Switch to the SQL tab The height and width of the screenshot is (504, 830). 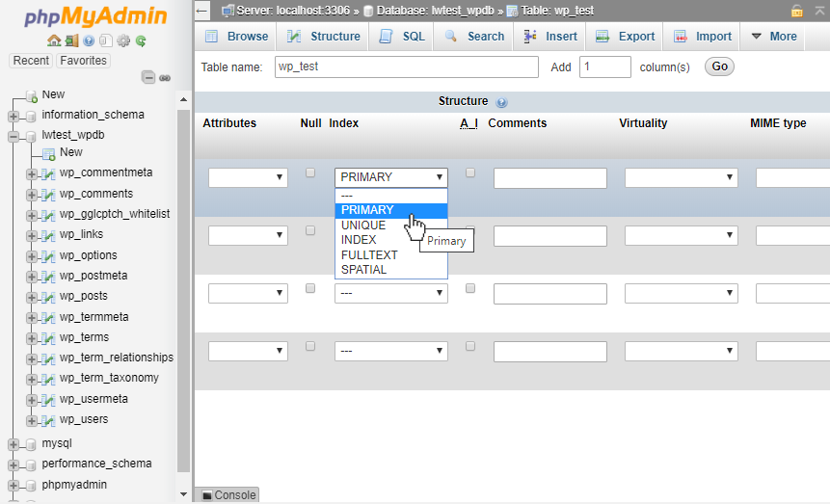click(x=402, y=37)
